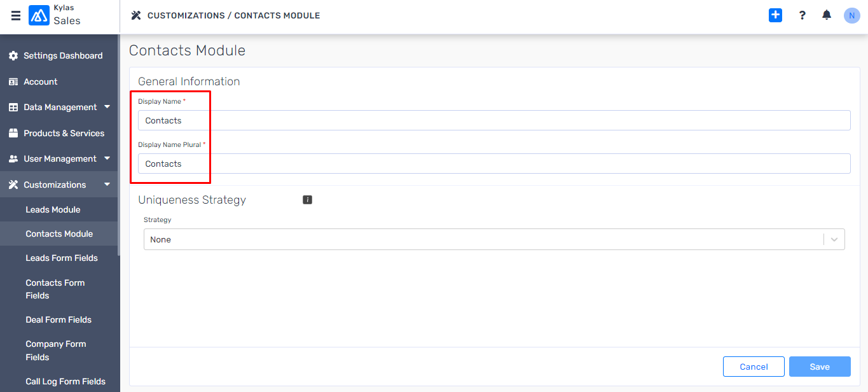
Task: Open the notifications bell icon
Action: (827, 15)
